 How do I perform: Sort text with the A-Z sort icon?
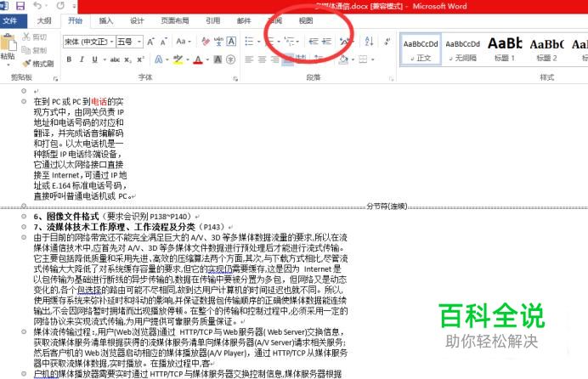[x=369, y=42]
